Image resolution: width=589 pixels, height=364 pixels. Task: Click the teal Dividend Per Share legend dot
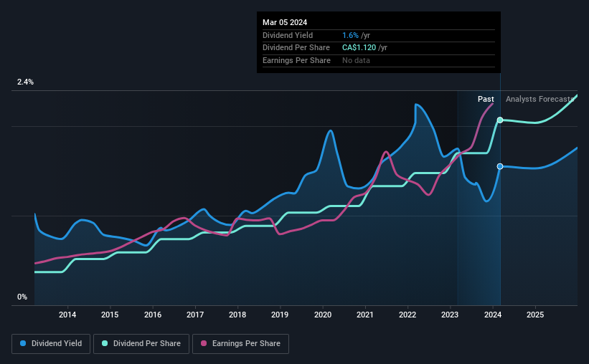point(105,343)
